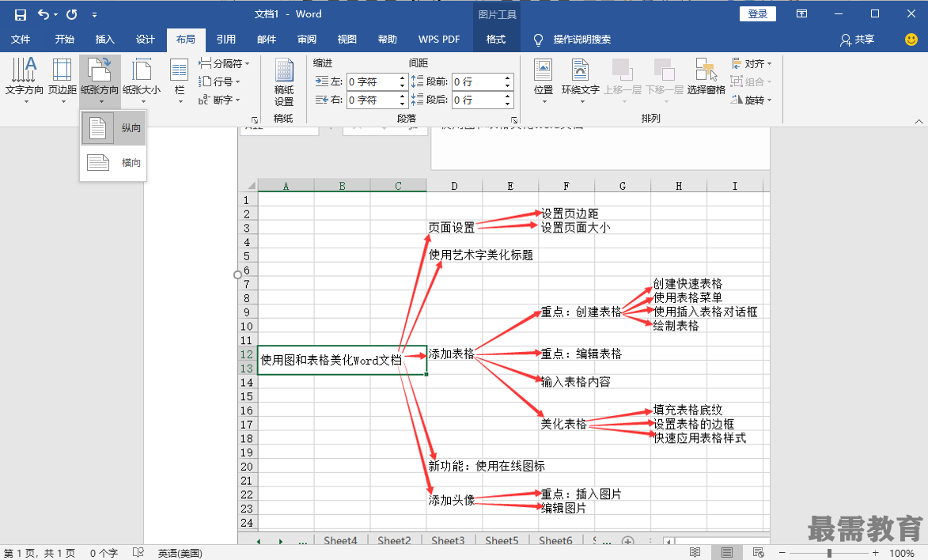This screenshot has width=928, height=560.
Task: Zoom in with the plus button
Action: 875,553
